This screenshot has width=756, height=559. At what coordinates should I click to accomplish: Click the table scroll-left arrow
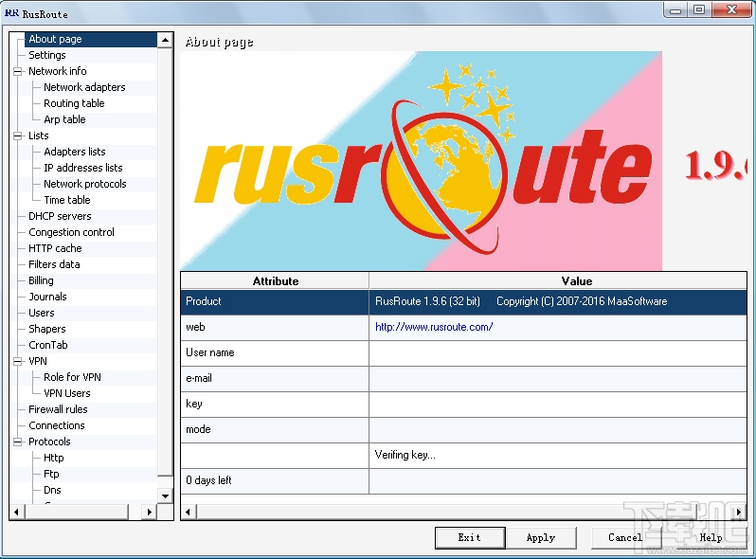188,512
